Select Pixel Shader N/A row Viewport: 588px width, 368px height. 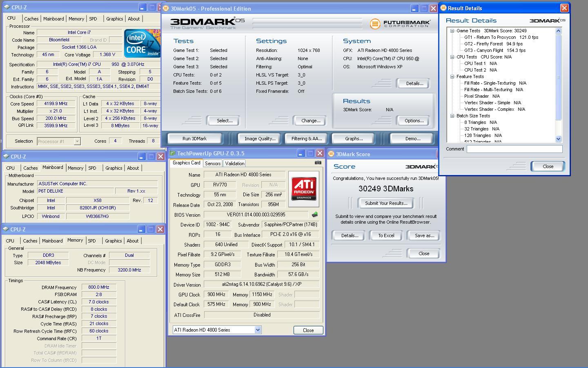pyautogui.click(x=482, y=96)
